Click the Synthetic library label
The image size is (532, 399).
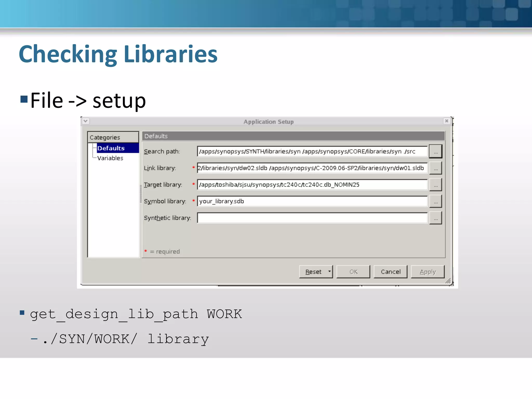click(x=167, y=218)
